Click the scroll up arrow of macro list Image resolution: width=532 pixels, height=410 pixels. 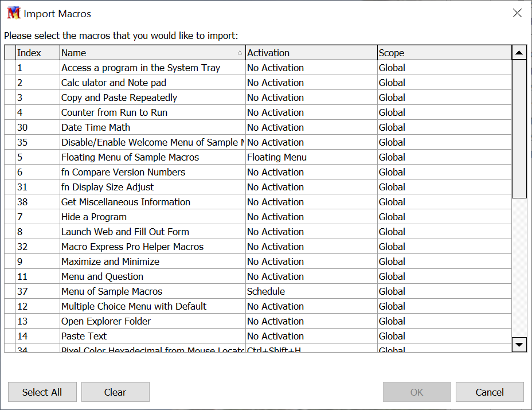[x=519, y=53]
